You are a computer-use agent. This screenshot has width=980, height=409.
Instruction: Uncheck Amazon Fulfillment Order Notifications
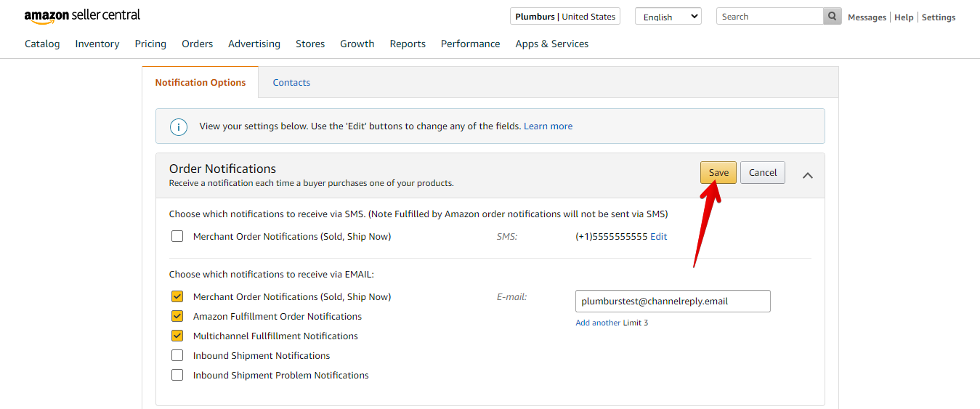tap(177, 316)
